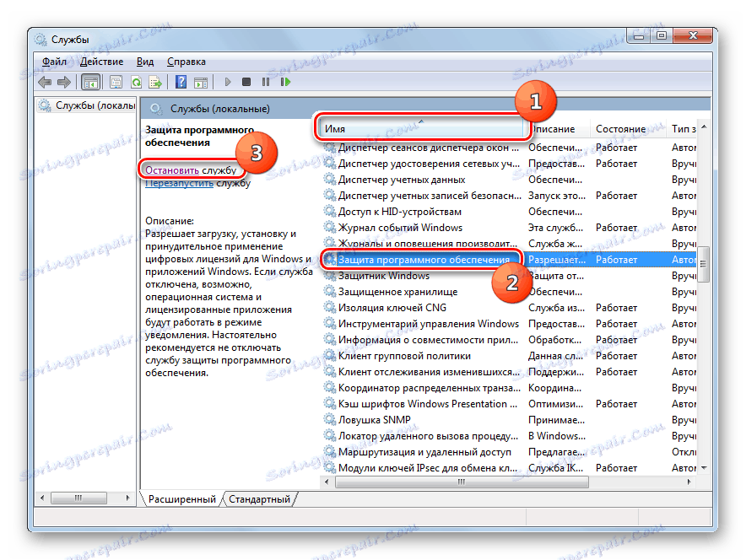Click the Refresh toolbar icon

coord(136,83)
